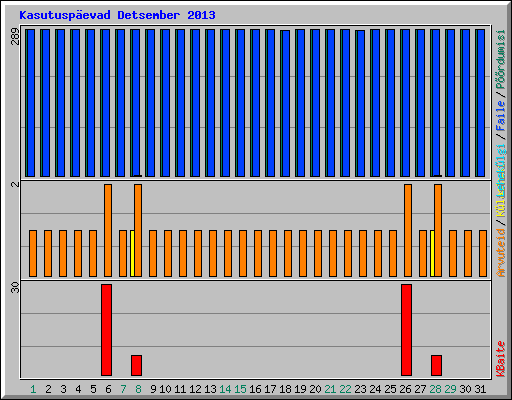The width and height of the screenshot is (512, 400).
Task: Click the 289 y-axis maximum label
Action: tap(15, 37)
